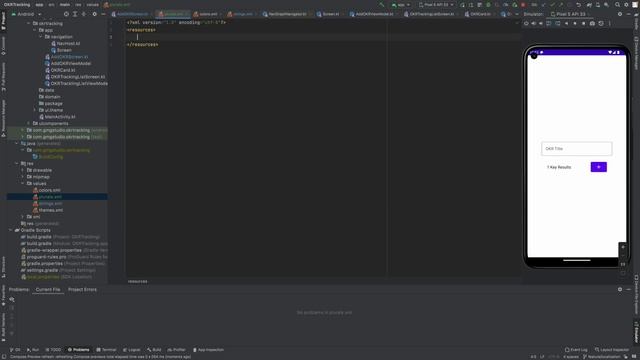This screenshot has width=640, height=360.
Task: Open emulator extended controls three dots
Action: coord(610,24)
